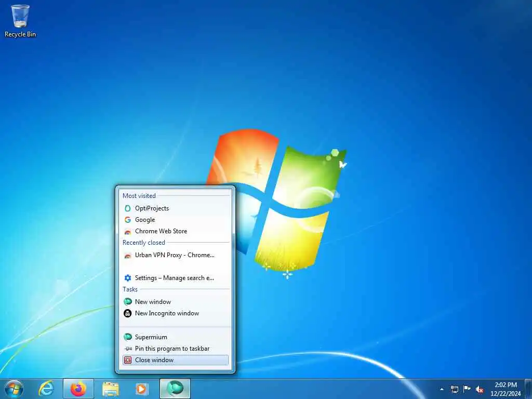Click the red X icon beside Close window
The image size is (532, 399).
coord(128,361)
